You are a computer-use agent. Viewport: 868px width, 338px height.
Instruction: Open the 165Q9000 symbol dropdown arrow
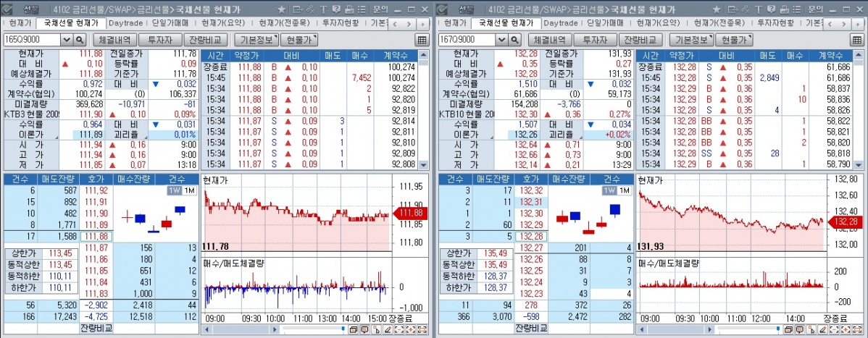[67, 40]
